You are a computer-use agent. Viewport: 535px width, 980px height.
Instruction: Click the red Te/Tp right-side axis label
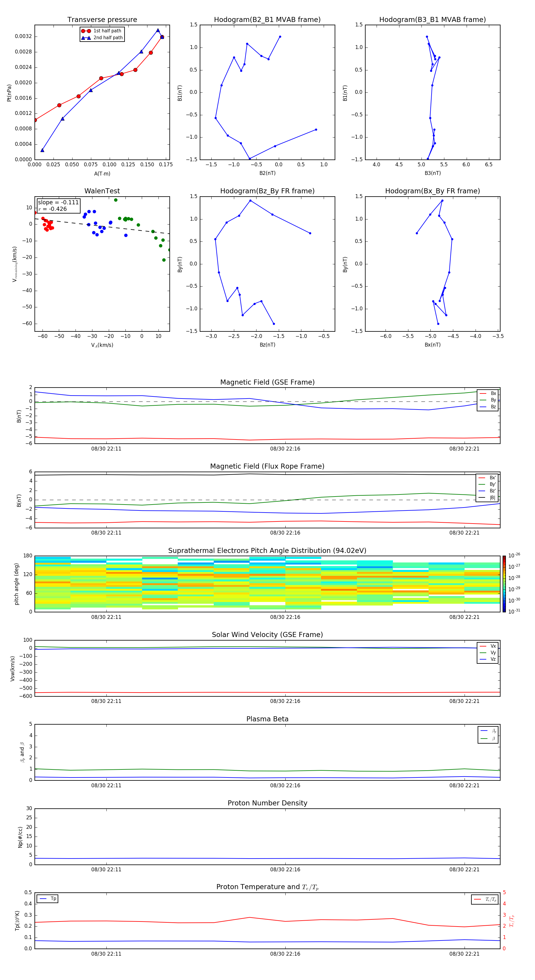click(x=512, y=921)
